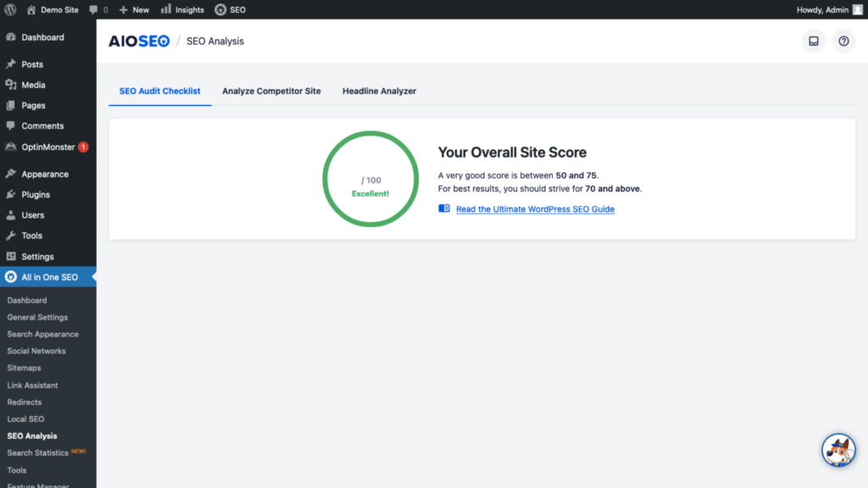Open AIOSEO Dashboard submenu item
The width and height of the screenshot is (868, 488).
click(27, 300)
